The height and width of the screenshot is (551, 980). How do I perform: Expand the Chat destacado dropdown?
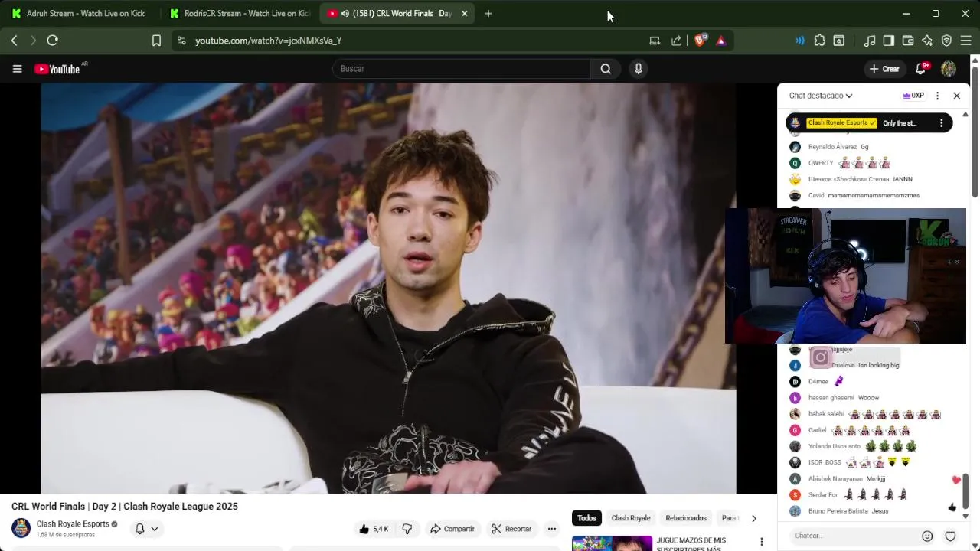coord(821,96)
